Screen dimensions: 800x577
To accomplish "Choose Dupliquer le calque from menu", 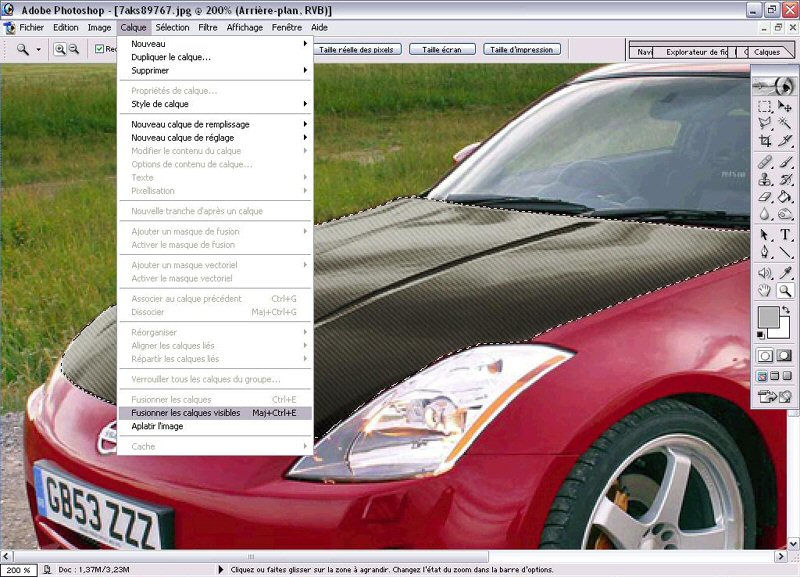I will 215,57.
